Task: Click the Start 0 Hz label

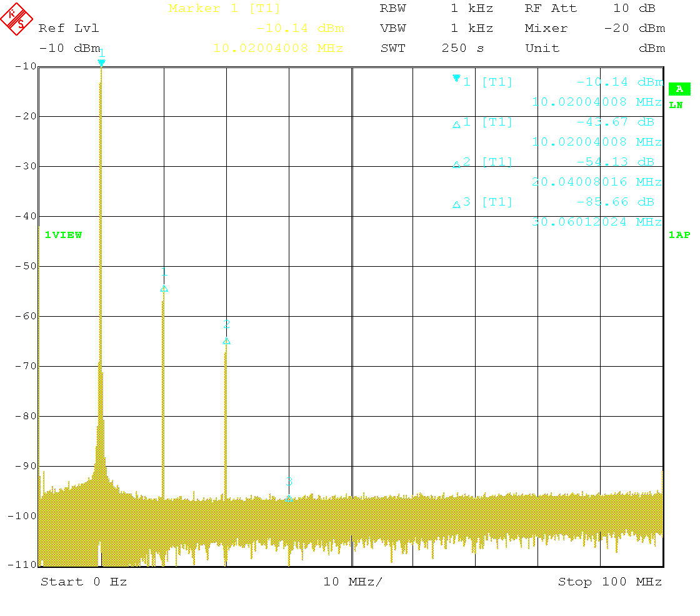Action: pyautogui.click(x=84, y=582)
